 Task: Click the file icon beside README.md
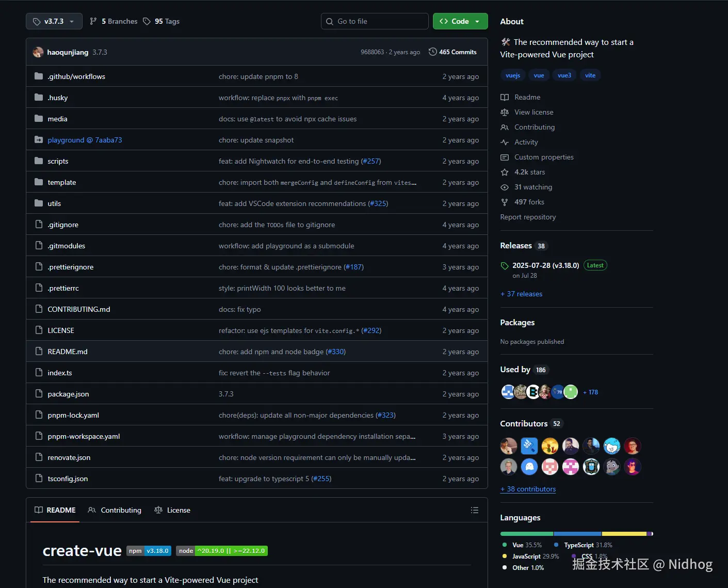(x=39, y=352)
